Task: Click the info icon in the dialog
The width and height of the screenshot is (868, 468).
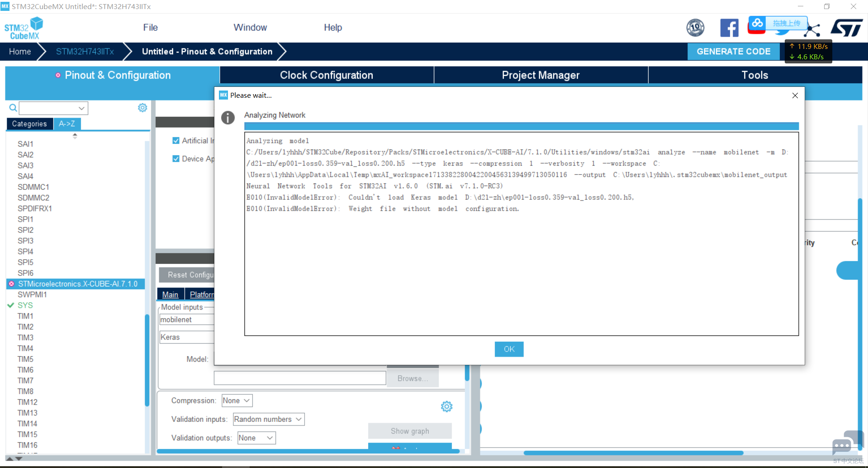Action: pyautogui.click(x=228, y=118)
